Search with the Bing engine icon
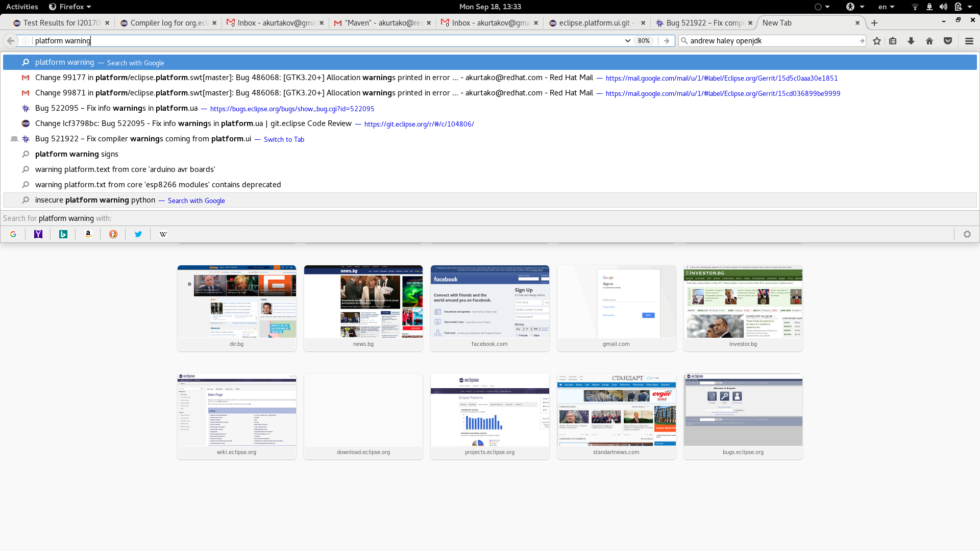The image size is (980, 551). [x=63, y=234]
